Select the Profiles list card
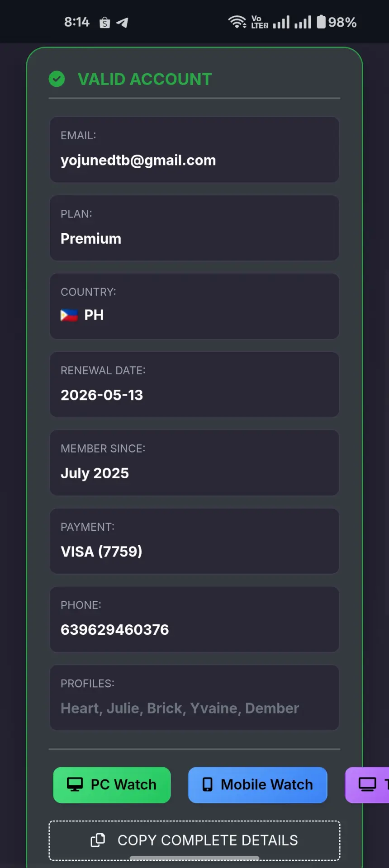This screenshot has width=389, height=868. (x=194, y=698)
